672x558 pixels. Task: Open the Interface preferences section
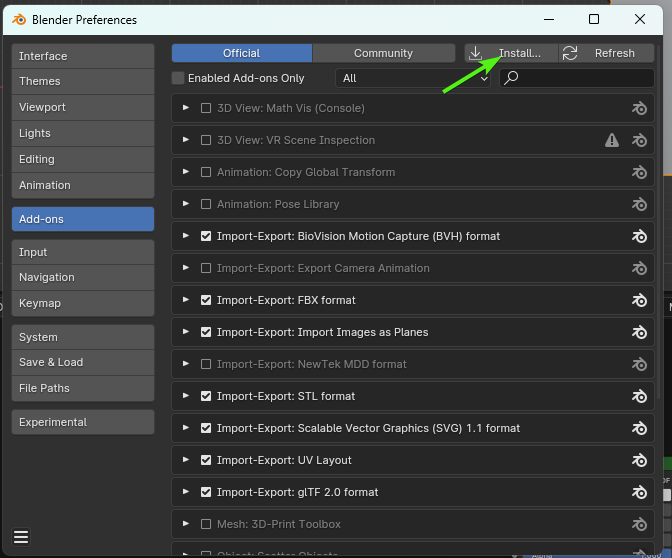83,56
